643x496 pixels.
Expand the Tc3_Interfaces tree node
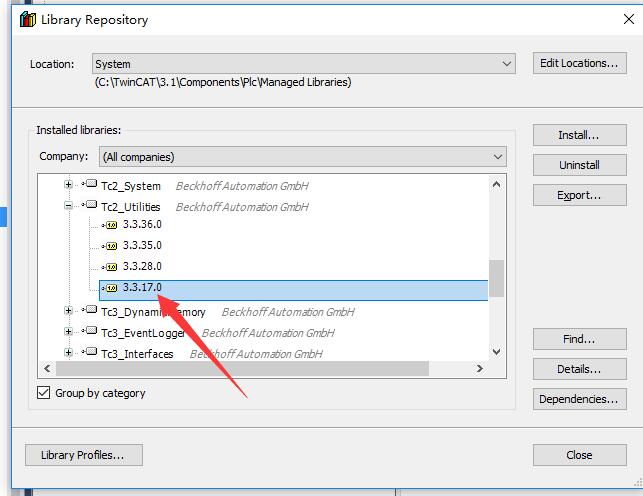68,352
